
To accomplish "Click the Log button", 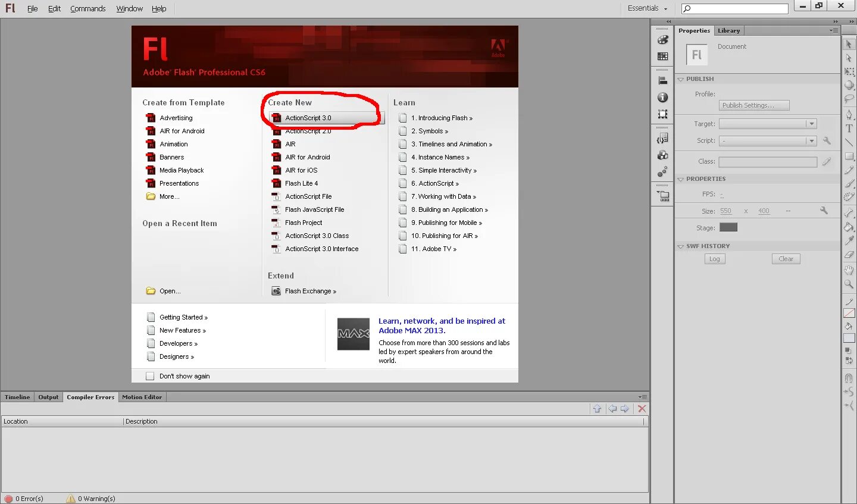I will point(715,259).
